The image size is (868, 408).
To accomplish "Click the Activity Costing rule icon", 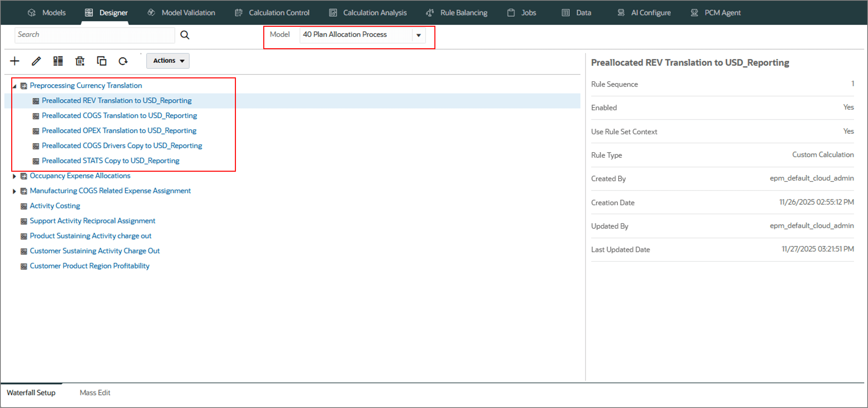I will pos(24,206).
